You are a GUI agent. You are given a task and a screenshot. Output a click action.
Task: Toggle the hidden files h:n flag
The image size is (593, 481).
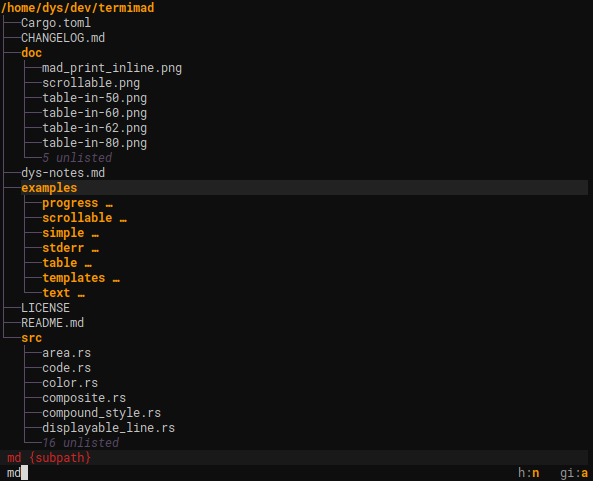click(529, 473)
